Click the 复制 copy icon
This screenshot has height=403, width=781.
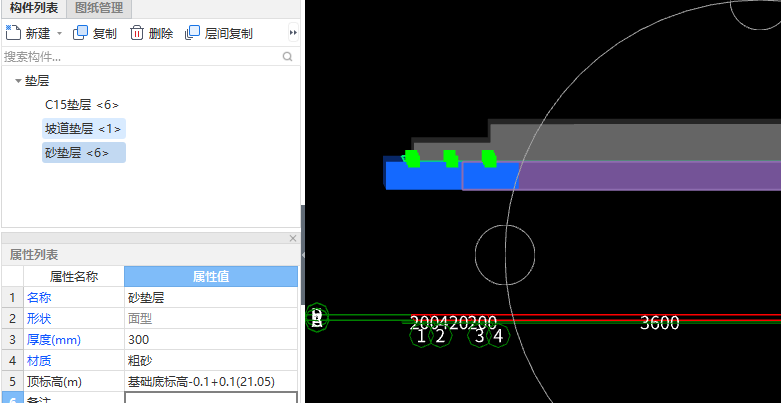(x=80, y=33)
